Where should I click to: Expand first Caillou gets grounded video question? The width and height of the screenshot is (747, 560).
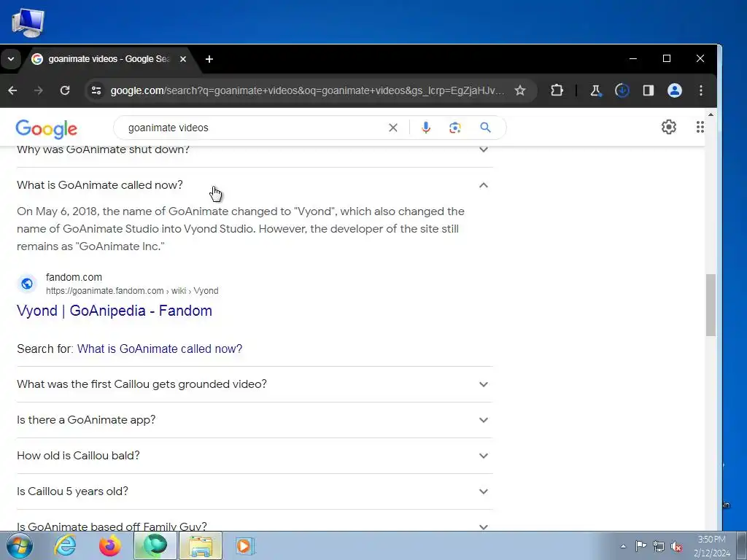coord(255,384)
